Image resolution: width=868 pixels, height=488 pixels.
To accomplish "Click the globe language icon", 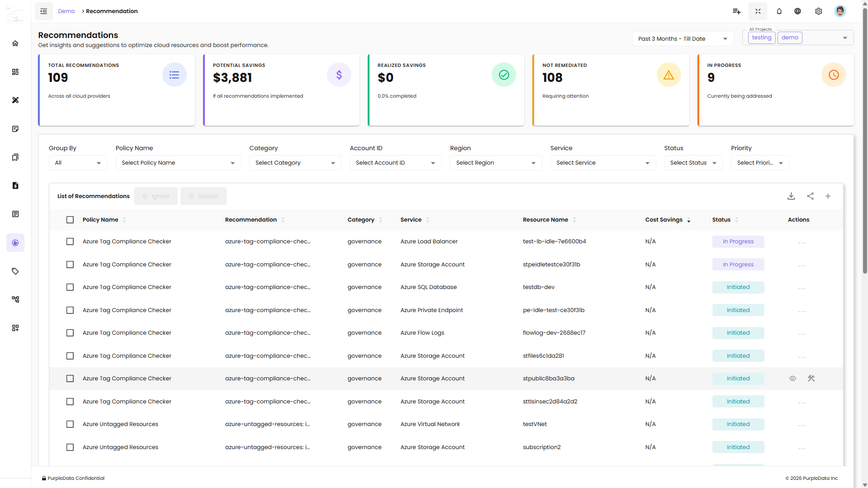I will (x=797, y=11).
